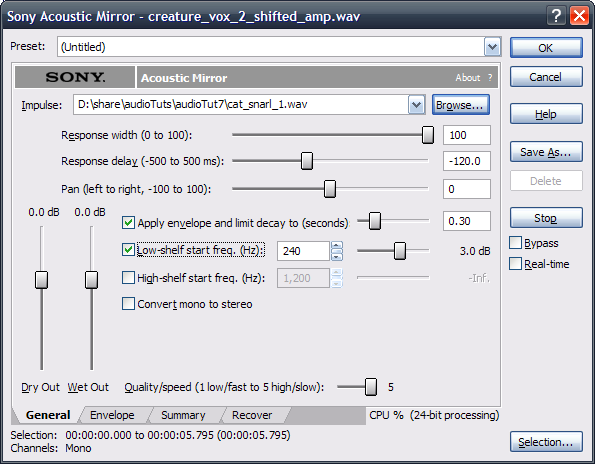Enable the Real-time checkbox
The width and height of the screenshot is (595, 464).
point(515,264)
